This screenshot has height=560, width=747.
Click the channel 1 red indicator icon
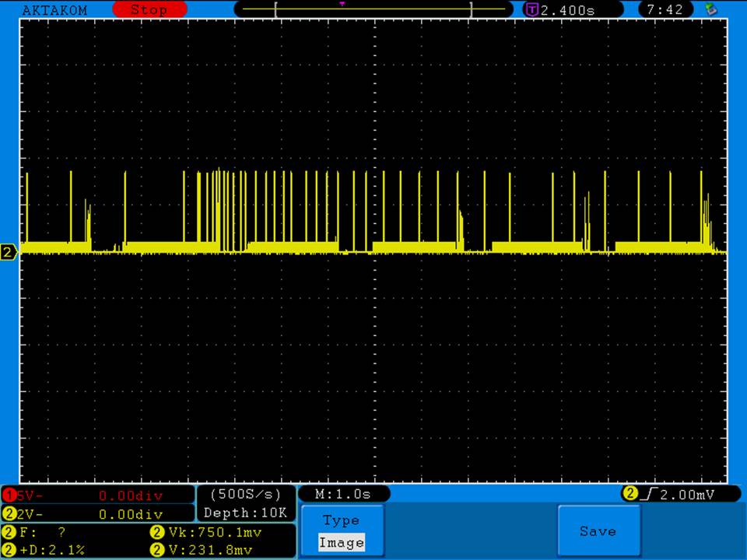coord(9,495)
